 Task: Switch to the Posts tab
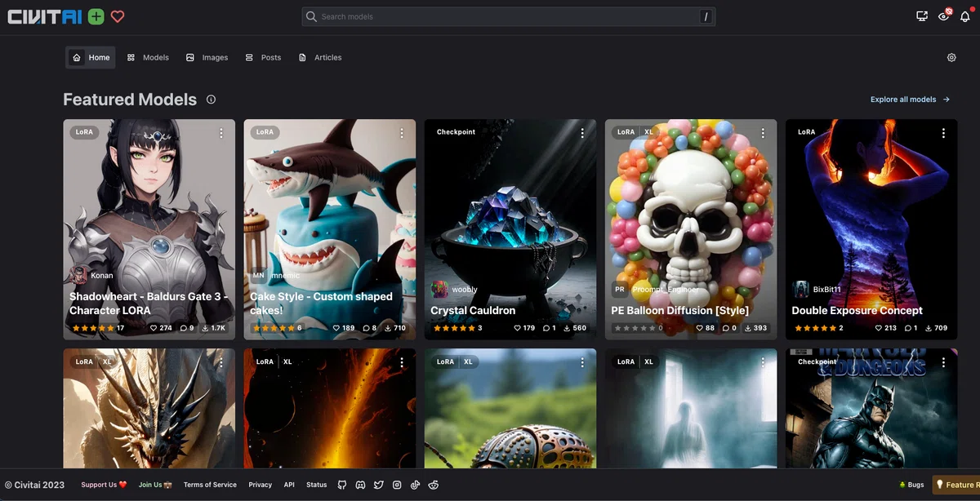point(263,57)
